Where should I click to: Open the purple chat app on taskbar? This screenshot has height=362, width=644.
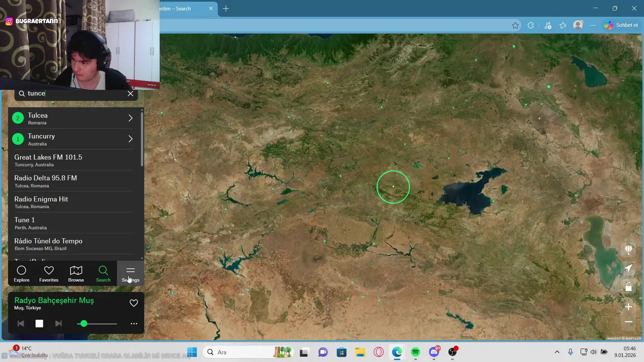[x=323, y=352]
